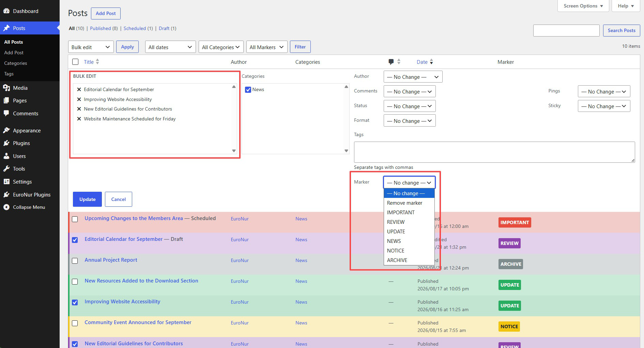Show only Scheduled posts

[x=135, y=28]
